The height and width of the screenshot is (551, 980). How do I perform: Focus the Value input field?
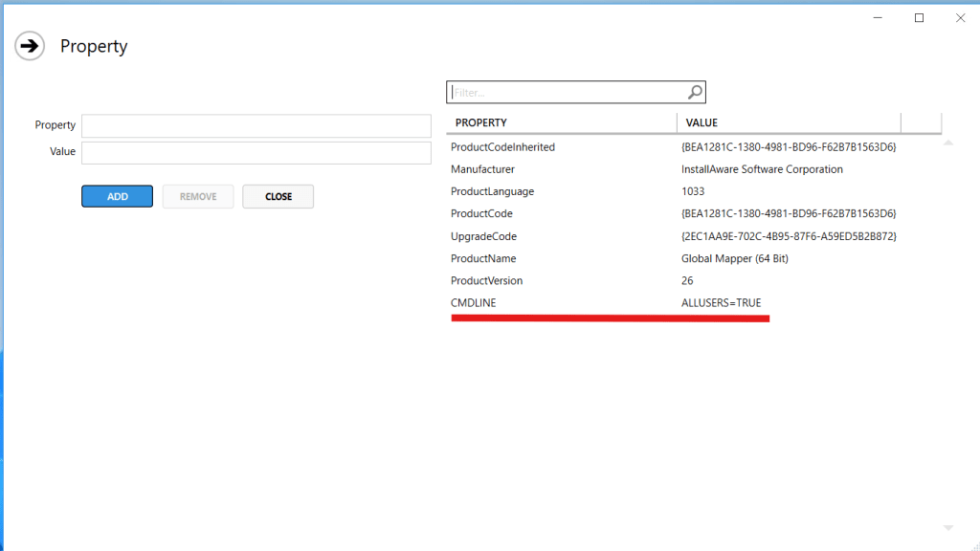pyautogui.click(x=256, y=153)
